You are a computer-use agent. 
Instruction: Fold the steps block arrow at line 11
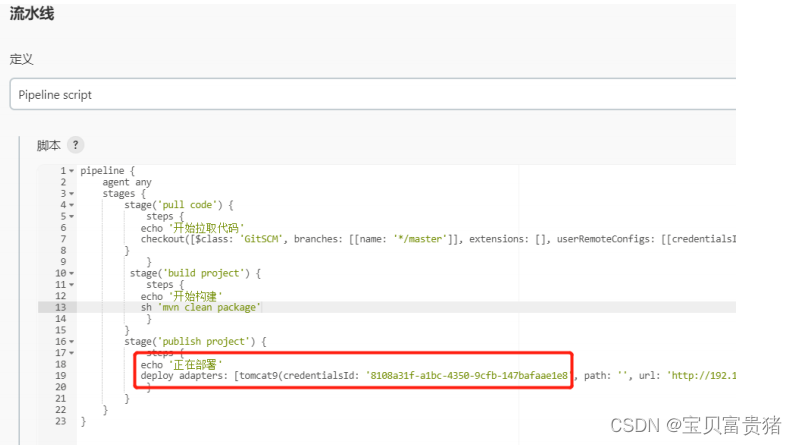[x=72, y=285]
